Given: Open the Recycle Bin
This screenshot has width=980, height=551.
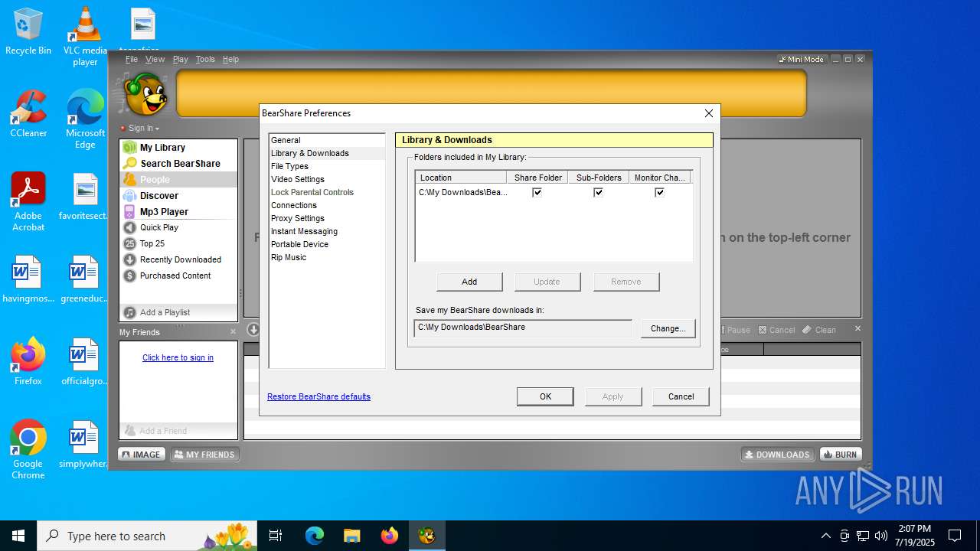Looking at the screenshot, I should (x=28, y=31).
